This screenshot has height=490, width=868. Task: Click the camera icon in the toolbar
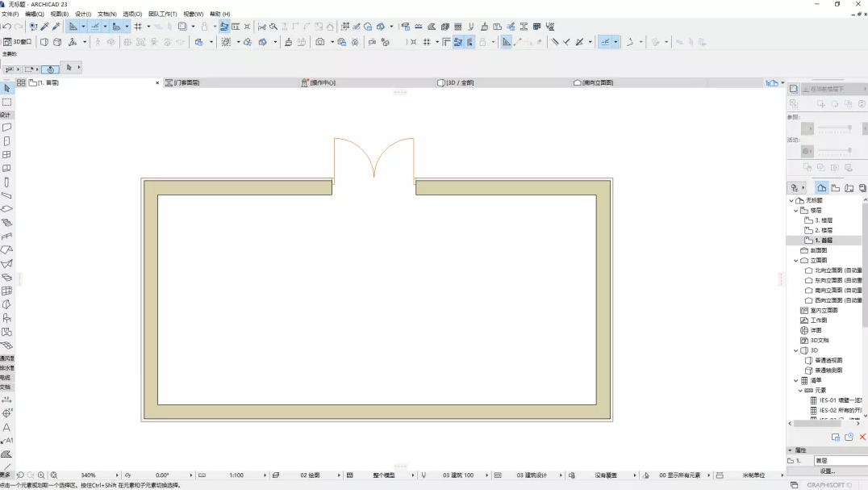320,42
